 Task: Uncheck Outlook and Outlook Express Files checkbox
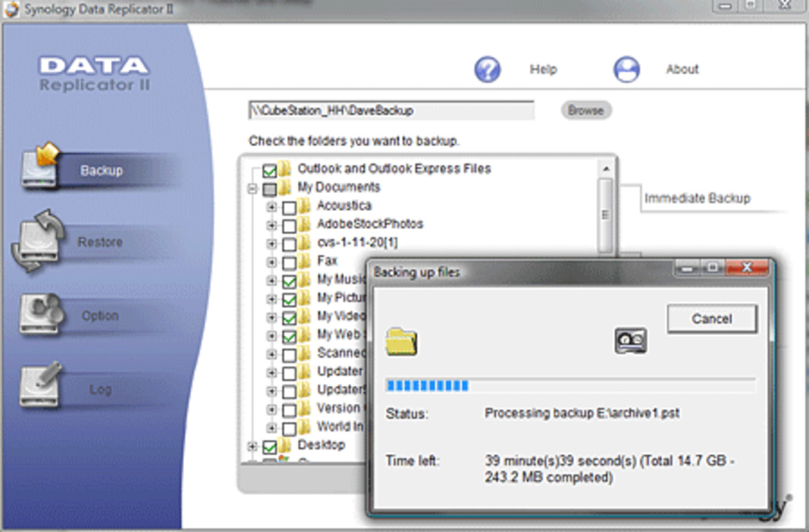click(x=269, y=170)
